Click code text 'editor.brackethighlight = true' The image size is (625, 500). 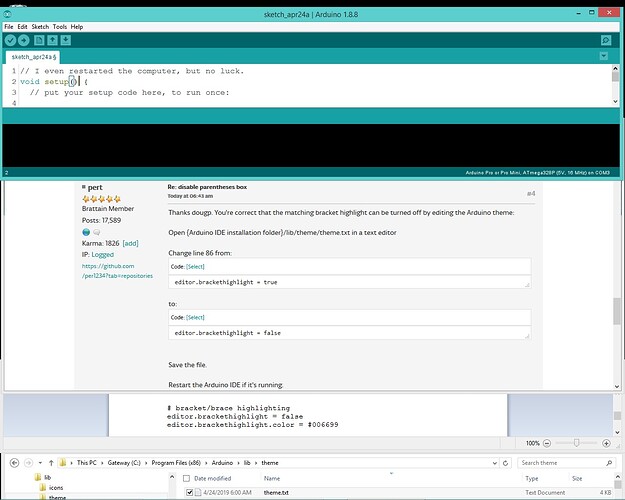[226, 282]
